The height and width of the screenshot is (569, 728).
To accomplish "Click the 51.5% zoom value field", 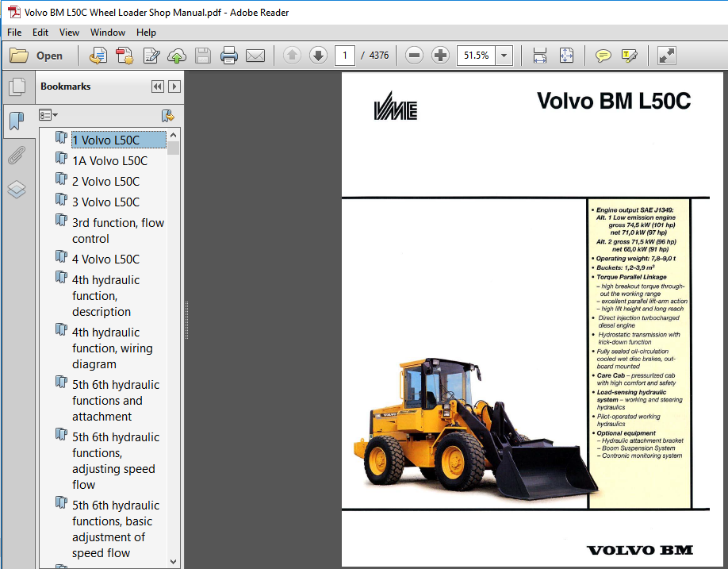I will tap(477, 56).
